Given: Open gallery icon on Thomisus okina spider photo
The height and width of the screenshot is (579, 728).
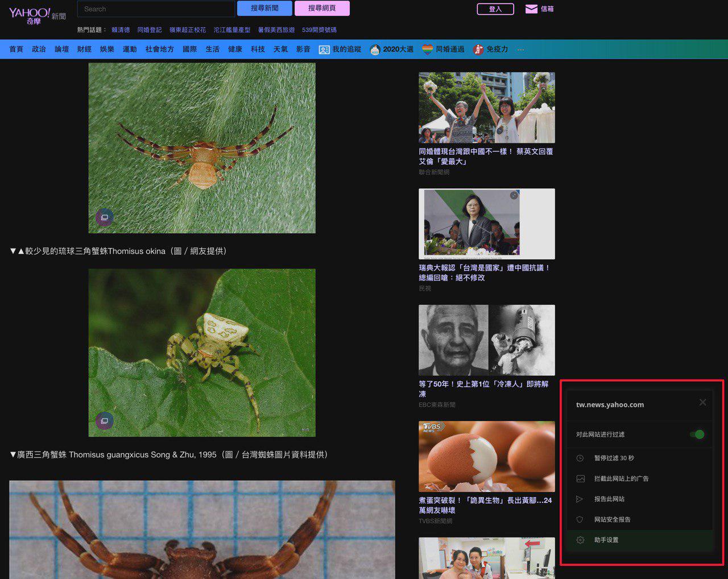Looking at the screenshot, I should pos(104,217).
